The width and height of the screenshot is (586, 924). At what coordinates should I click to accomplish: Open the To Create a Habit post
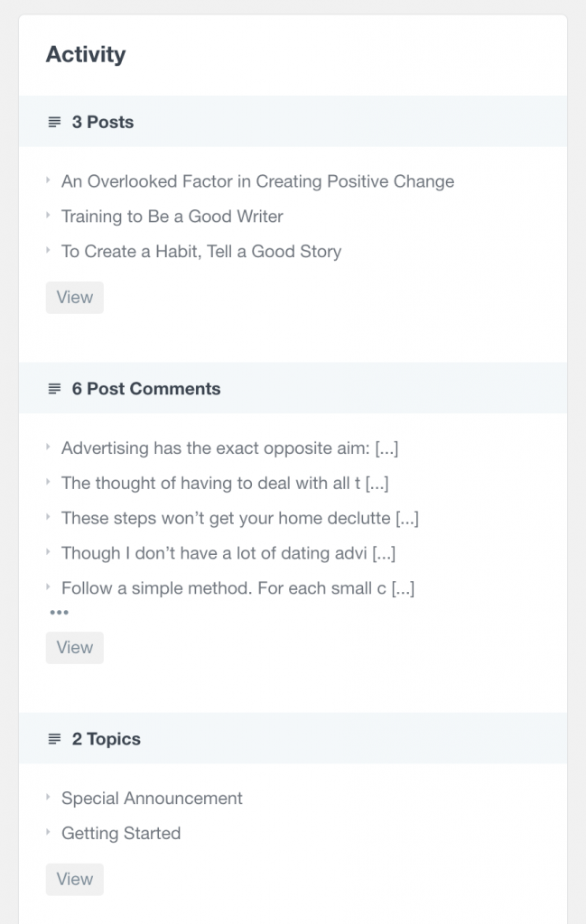[x=200, y=252]
